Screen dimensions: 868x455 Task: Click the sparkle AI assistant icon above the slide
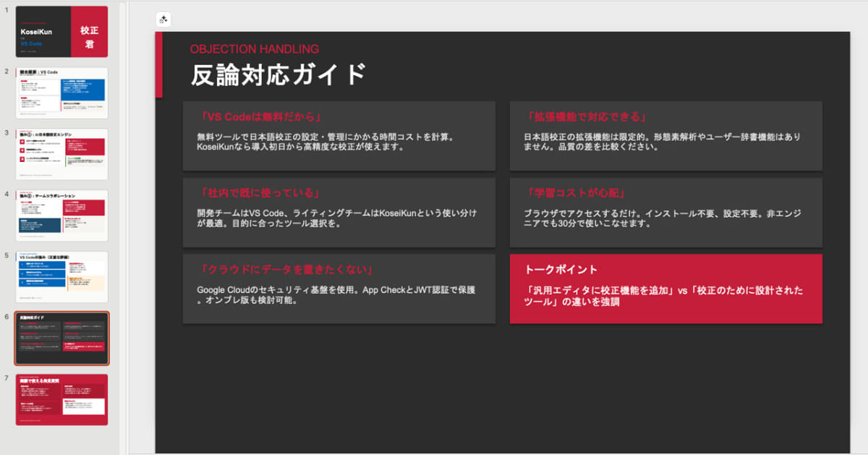pos(163,19)
